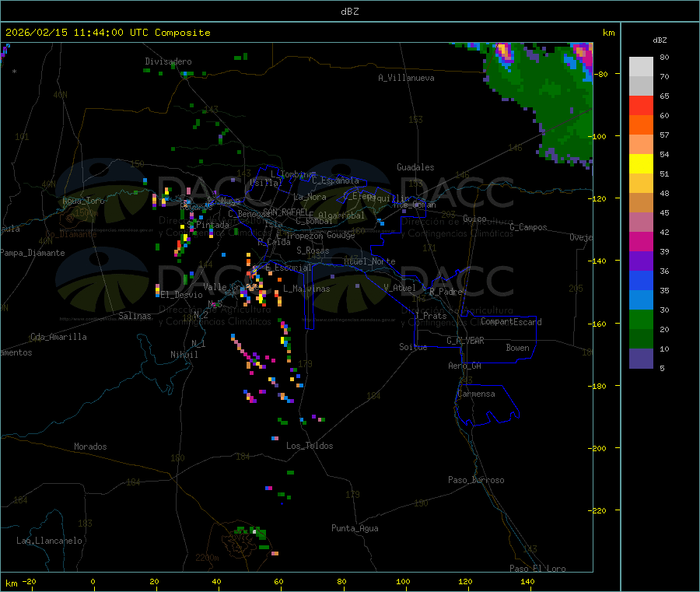Click the 48 dBZ gold legend swatch
Viewport: 700px width, 592px height.
pyautogui.click(x=641, y=203)
